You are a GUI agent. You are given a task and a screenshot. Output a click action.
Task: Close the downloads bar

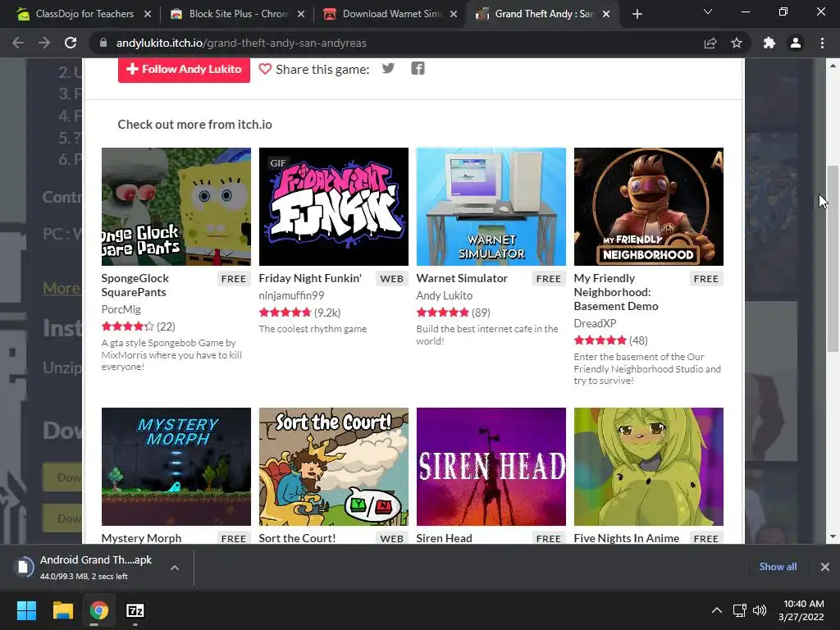825,566
